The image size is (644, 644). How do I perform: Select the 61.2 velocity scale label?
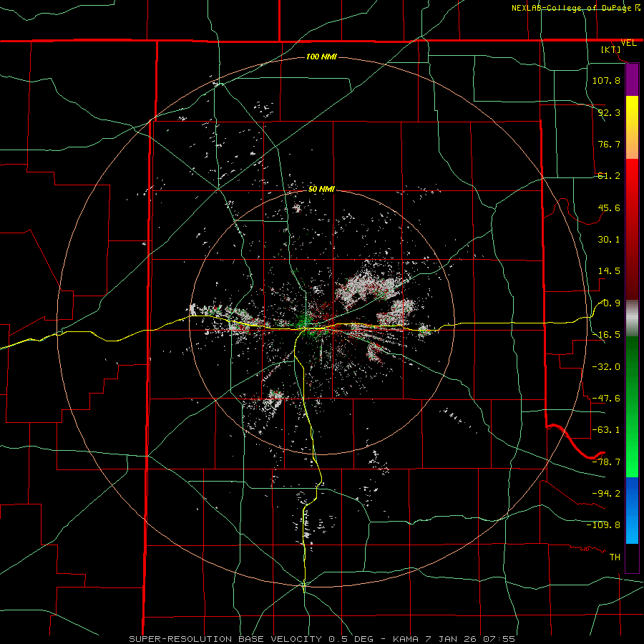[609, 176]
